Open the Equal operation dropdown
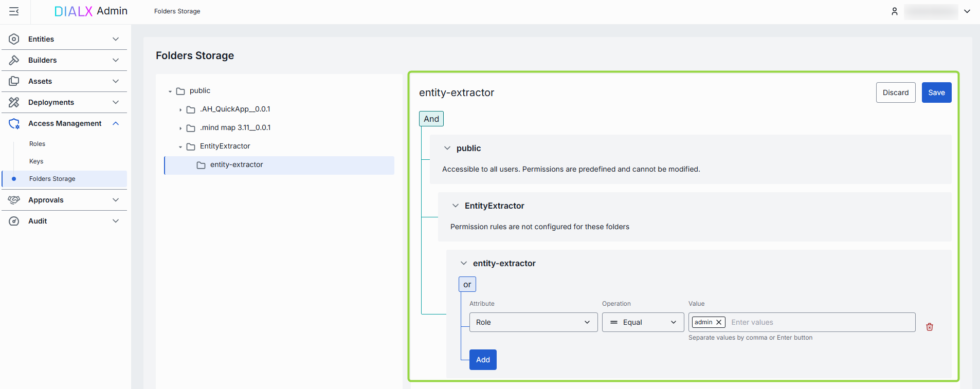Image resolution: width=980 pixels, height=389 pixels. (x=642, y=322)
